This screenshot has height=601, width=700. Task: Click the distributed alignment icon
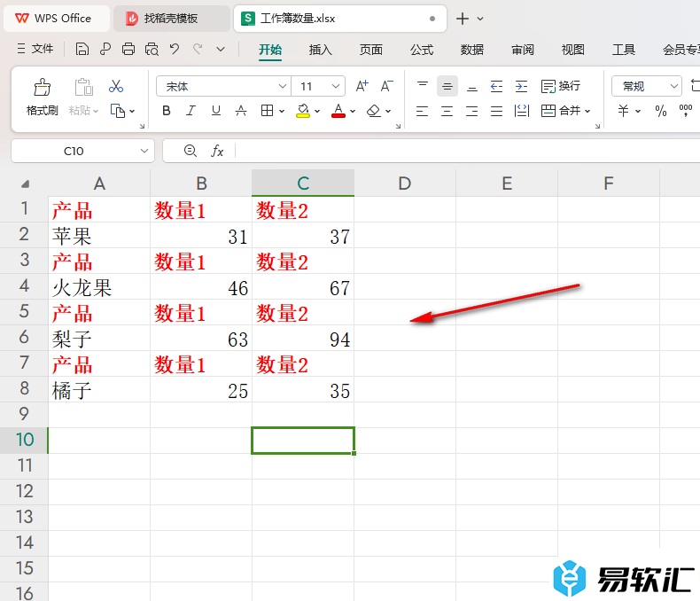[521, 111]
